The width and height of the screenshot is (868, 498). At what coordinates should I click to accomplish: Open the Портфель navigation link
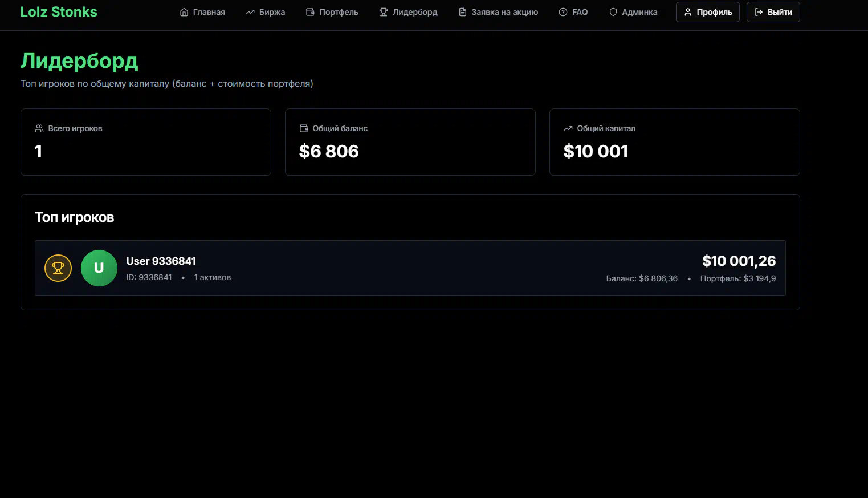(x=339, y=12)
